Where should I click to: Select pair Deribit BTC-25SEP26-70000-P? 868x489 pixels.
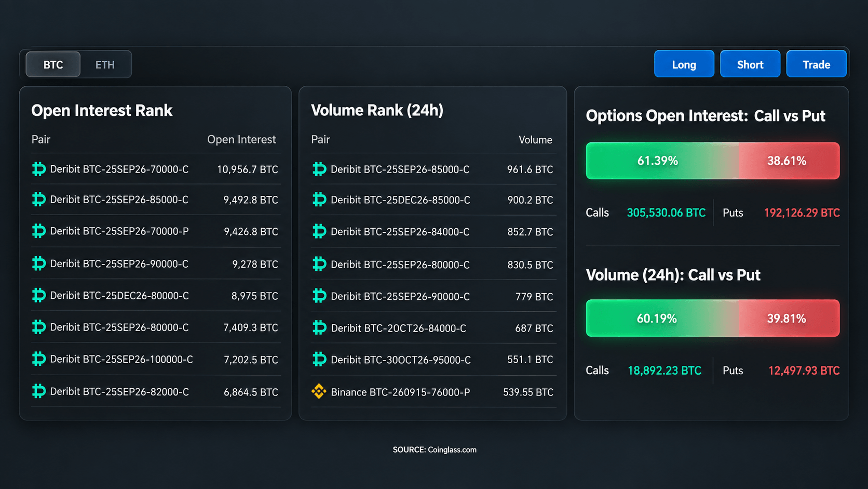click(x=119, y=231)
